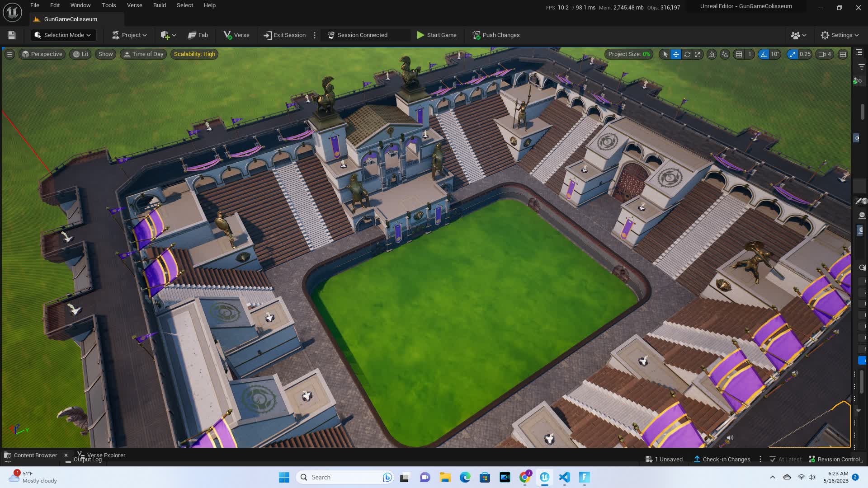This screenshot has width=868, height=488.
Task: Switch to the cursor Select tool
Action: click(x=665, y=54)
